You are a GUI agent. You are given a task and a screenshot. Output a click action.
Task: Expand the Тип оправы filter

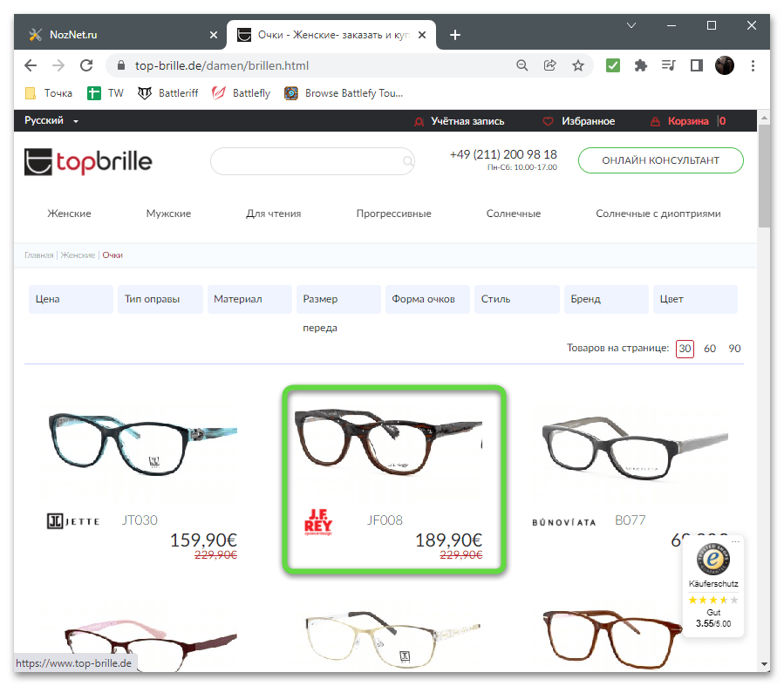click(160, 299)
